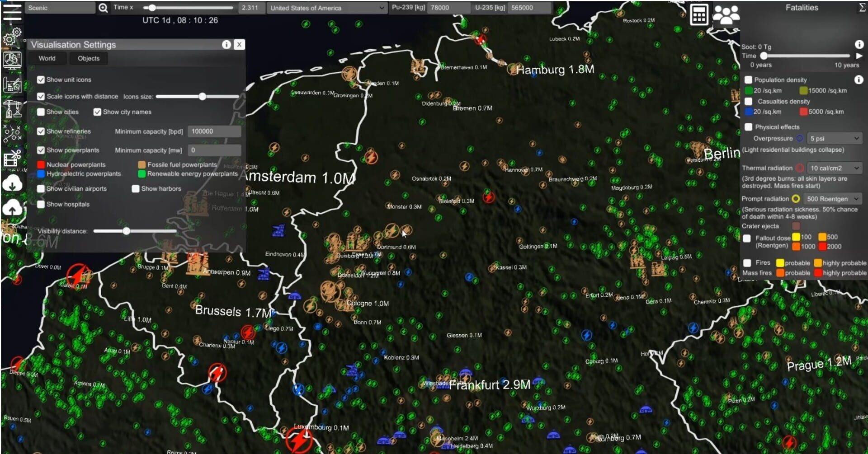868x454 pixels.
Task: Open the calculator icon near the top right
Action: point(698,14)
